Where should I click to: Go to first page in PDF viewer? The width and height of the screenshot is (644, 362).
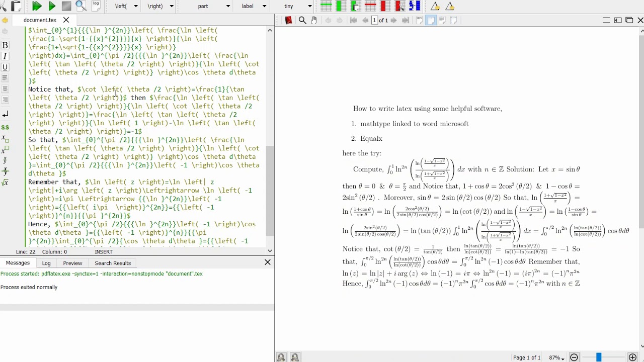[x=353, y=20]
